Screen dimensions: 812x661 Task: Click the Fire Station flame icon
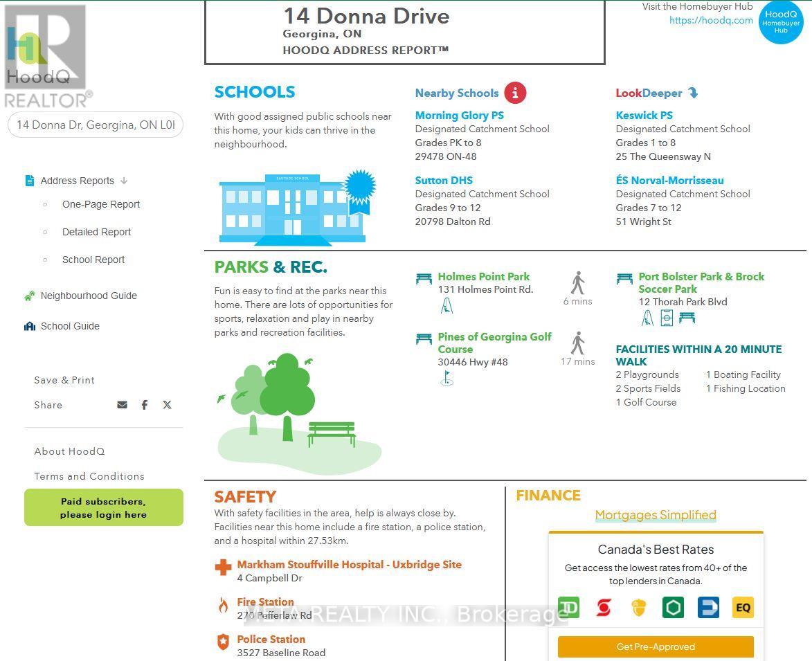pos(223,605)
